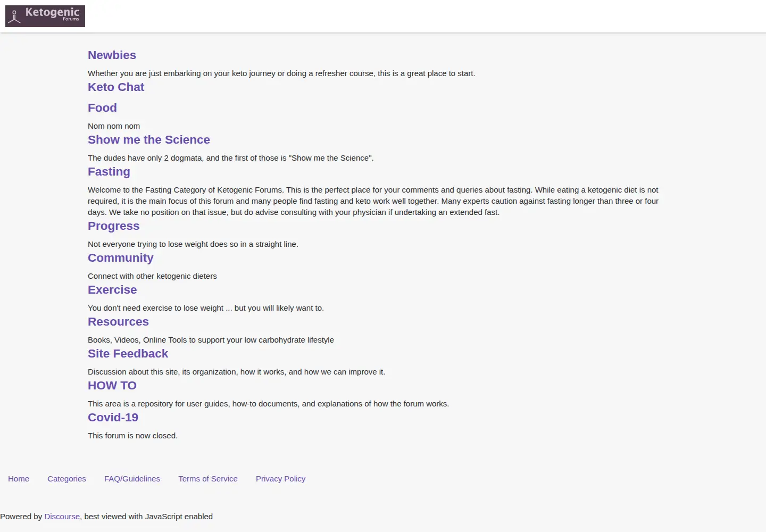Open the Privacy Policy page
The width and height of the screenshot is (766, 532).
click(280, 479)
